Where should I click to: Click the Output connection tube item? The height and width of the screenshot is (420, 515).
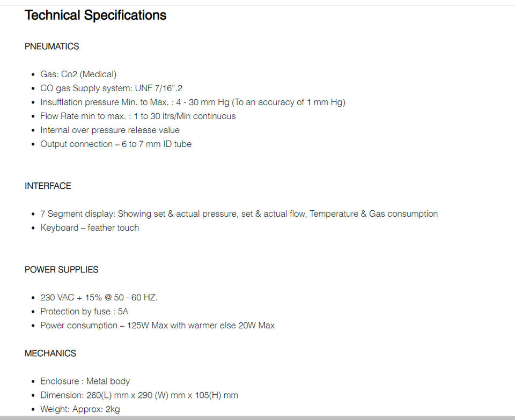coord(116,144)
